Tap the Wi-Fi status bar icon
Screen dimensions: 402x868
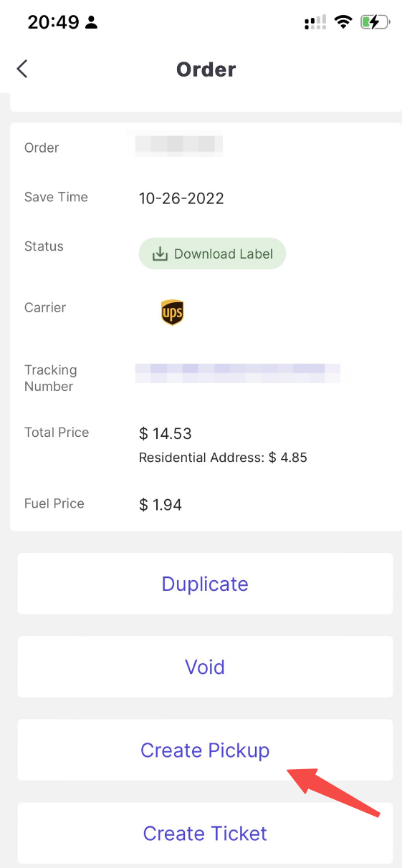tap(344, 21)
